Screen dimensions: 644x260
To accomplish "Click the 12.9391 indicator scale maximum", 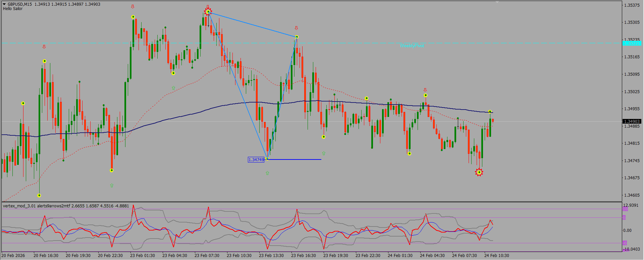I will [x=631, y=205].
